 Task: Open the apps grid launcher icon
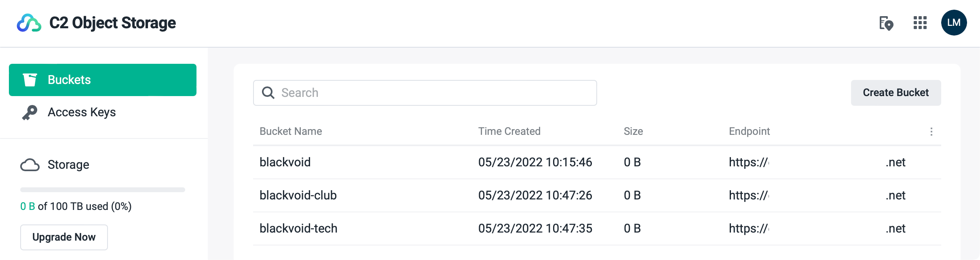click(x=920, y=23)
